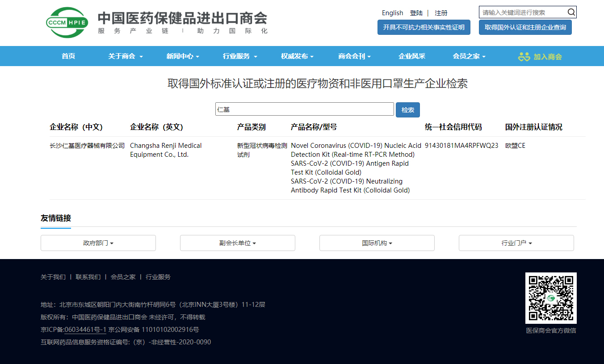
Task: Open the 行业服务 navigation dropdown
Action: click(240, 56)
